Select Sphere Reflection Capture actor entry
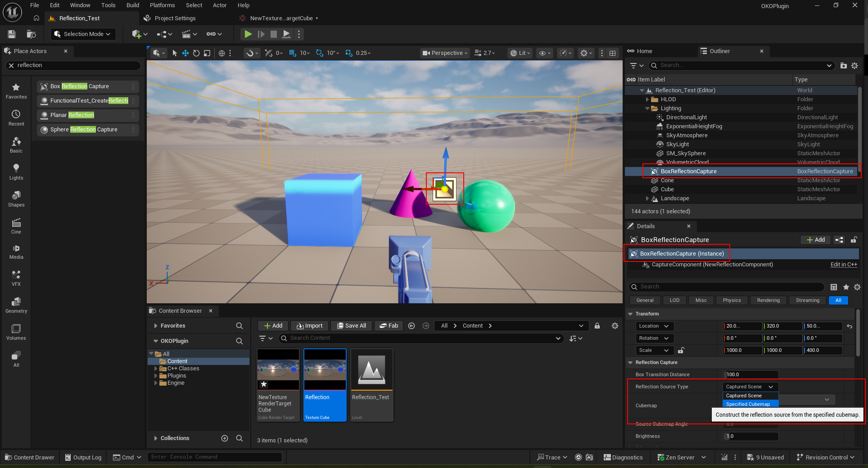The height and width of the screenshot is (468, 868). [88, 130]
